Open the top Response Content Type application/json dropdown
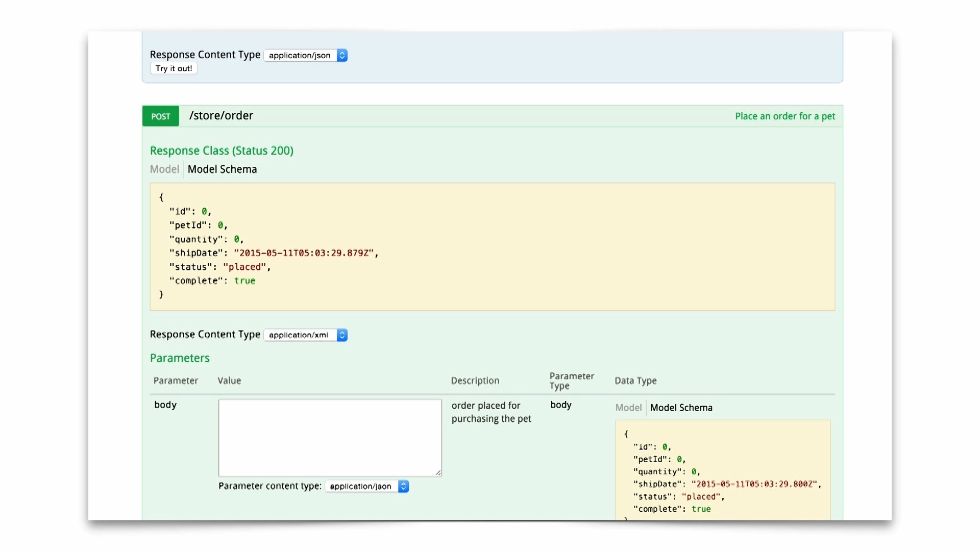 (x=305, y=55)
